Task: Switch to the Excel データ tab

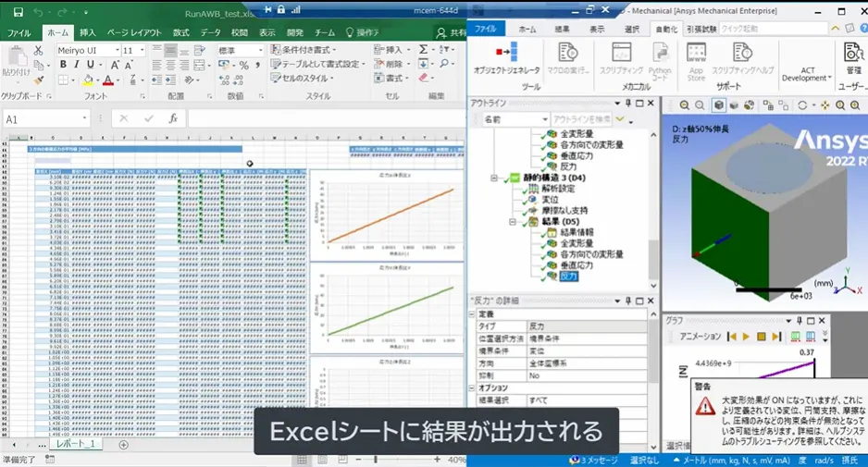Action: [x=210, y=32]
